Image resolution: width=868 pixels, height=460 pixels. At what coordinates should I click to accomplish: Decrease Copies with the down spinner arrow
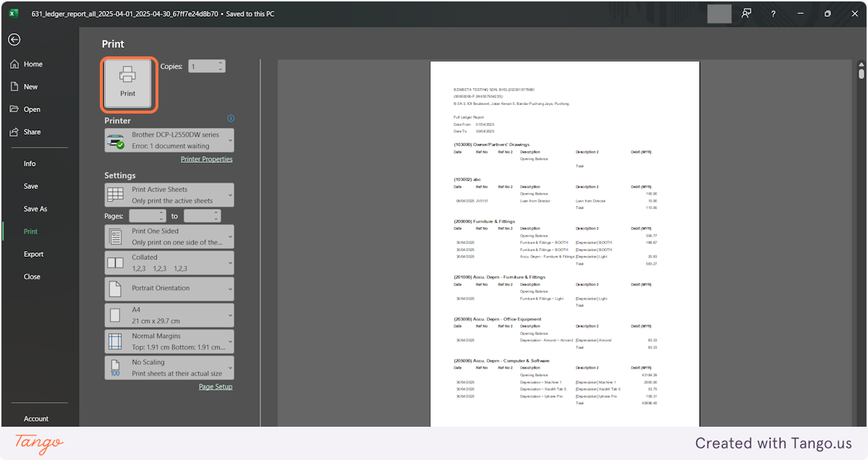coord(221,69)
